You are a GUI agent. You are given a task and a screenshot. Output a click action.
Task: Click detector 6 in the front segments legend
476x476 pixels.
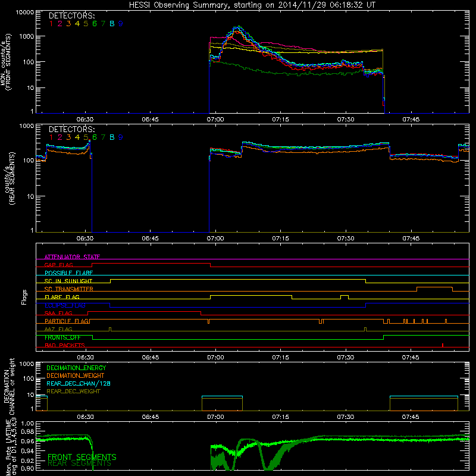click(95, 24)
